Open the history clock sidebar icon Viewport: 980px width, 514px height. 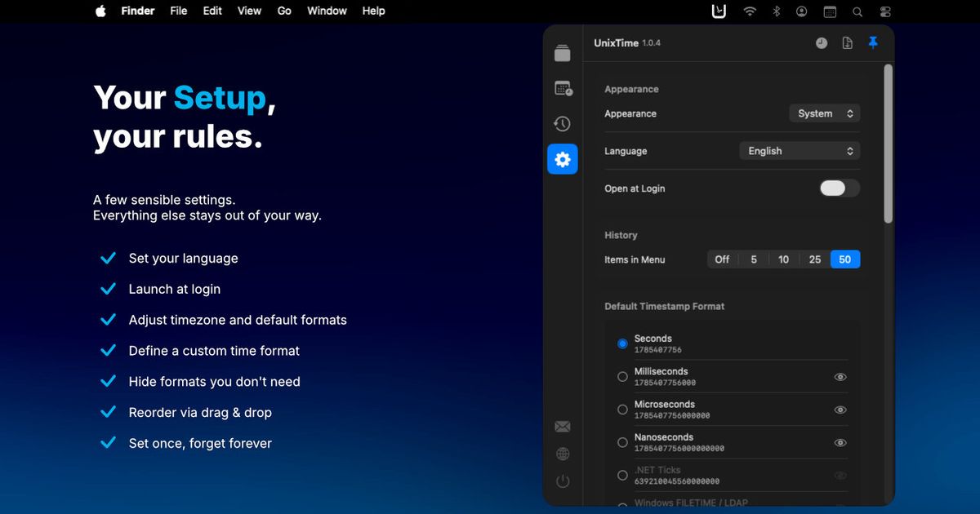pyautogui.click(x=562, y=124)
